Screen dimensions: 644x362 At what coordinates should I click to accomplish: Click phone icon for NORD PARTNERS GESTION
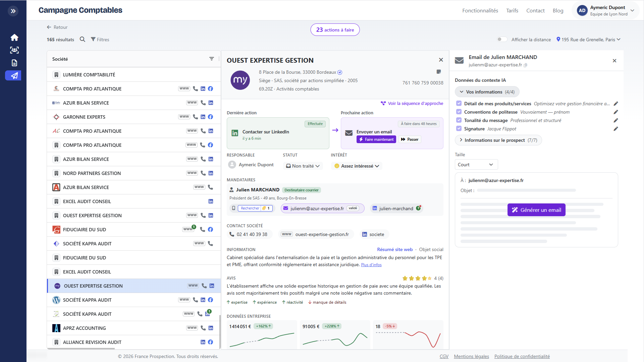point(203,173)
